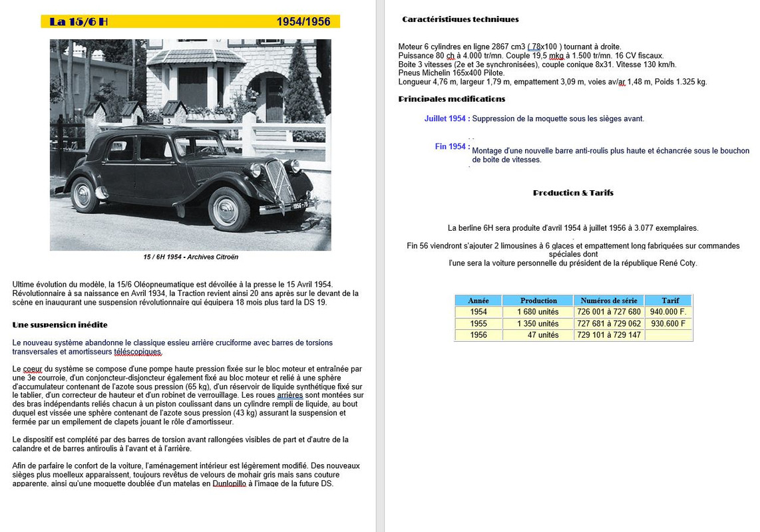Click the line 'Pneus Michelin 165x400 Pilote.'
This screenshot has width=760, height=532.
pyautogui.click(x=451, y=73)
